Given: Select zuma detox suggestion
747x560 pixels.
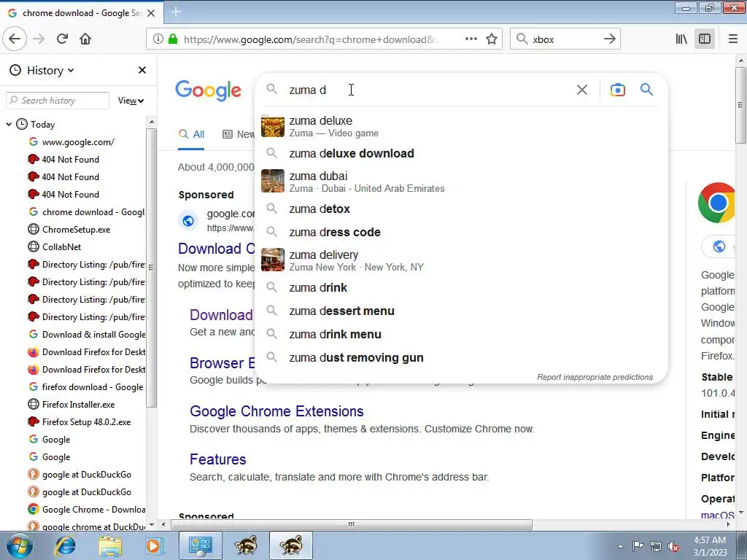Looking at the screenshot, I should pyautogui.click(x=461, y=209).
